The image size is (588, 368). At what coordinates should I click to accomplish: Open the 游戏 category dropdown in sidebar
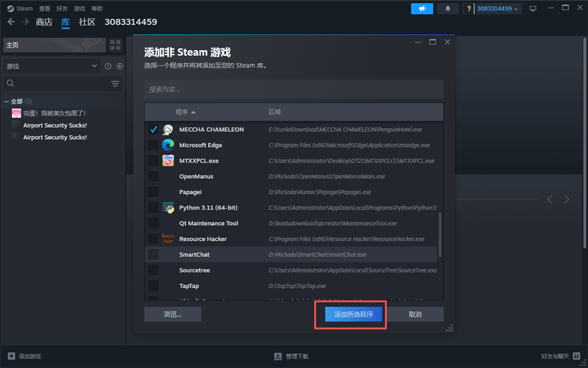(51, 66)
